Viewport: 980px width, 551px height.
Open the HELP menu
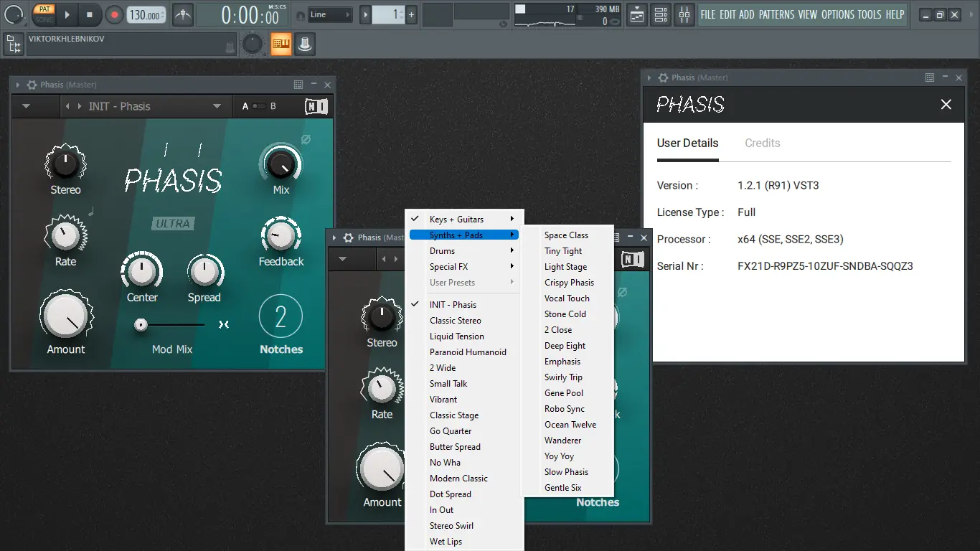pos(895,14)
